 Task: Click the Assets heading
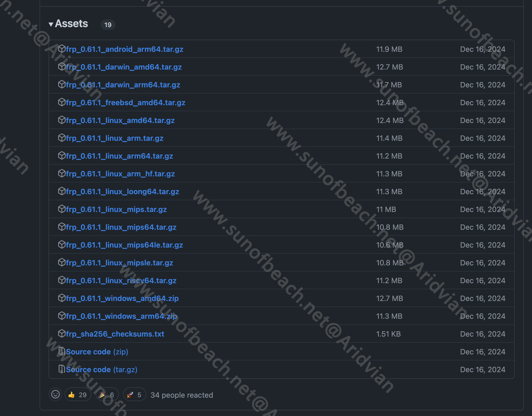71,24
